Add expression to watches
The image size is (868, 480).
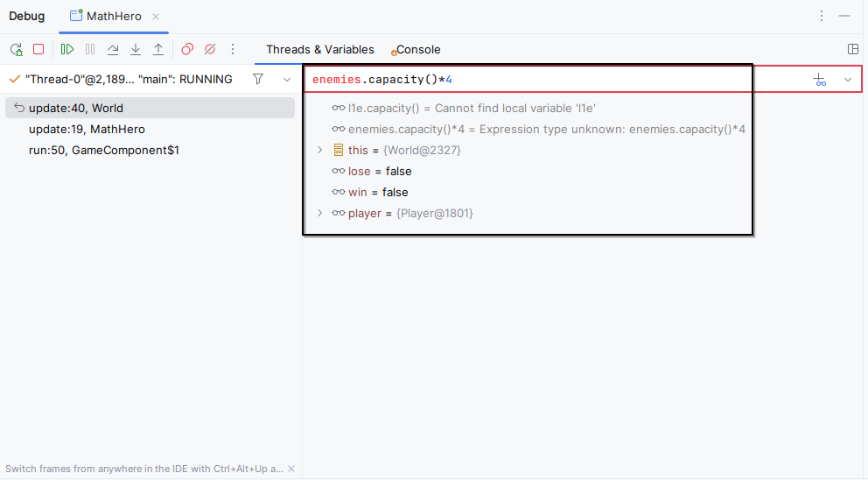[819, 80]
